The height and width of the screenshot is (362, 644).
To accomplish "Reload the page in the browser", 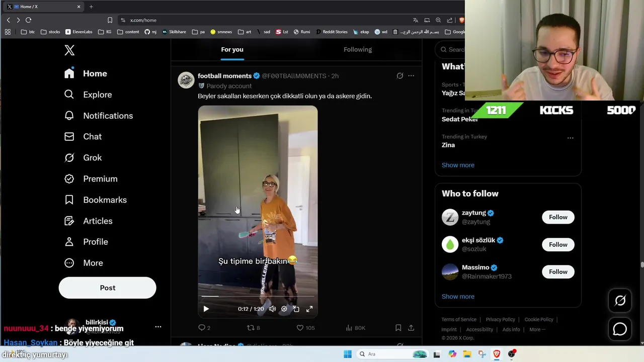I will [28, 20].
